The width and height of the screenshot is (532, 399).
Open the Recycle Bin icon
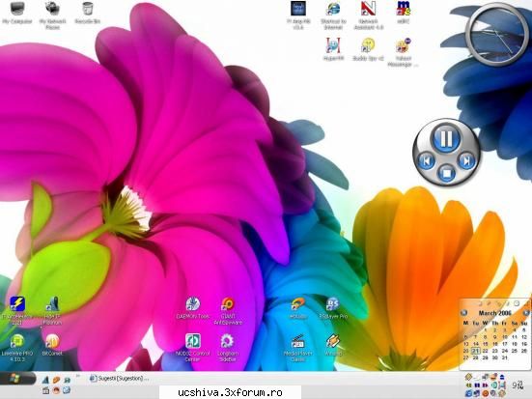tap(88, 13)
